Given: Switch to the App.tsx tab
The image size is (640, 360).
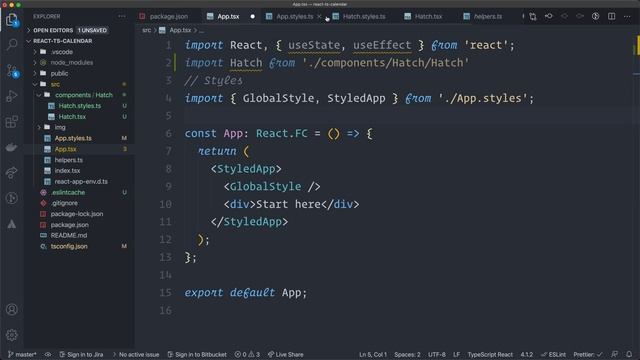Looking at the screenshot, I should click(x=228, y=17).
